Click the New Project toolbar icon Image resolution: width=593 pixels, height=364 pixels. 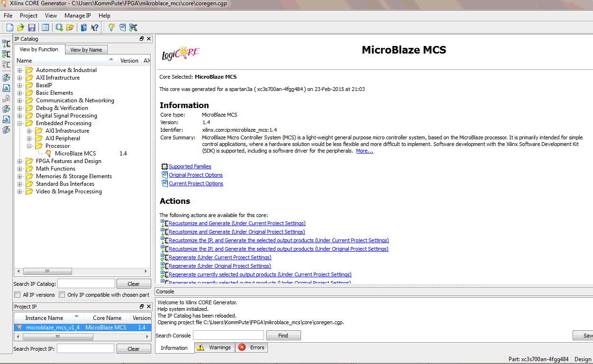click(x=9, y=27)
